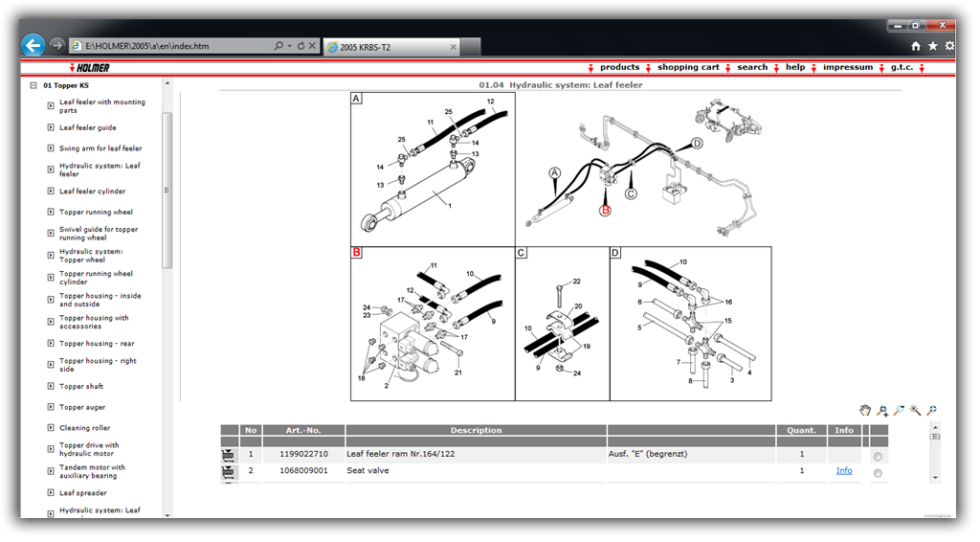The image size is (980, 542).
Task: Select the pan hand tool above the table
Action: (x=865, y=410)
